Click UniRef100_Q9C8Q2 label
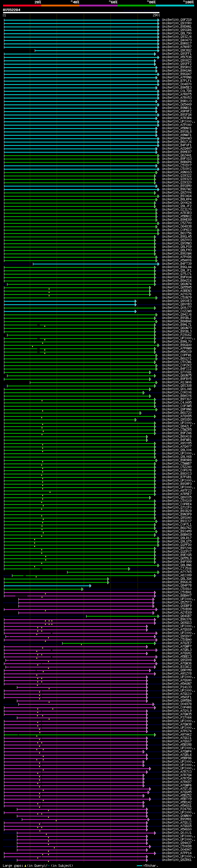The image size is (197, 868). (x=177, y=50)
